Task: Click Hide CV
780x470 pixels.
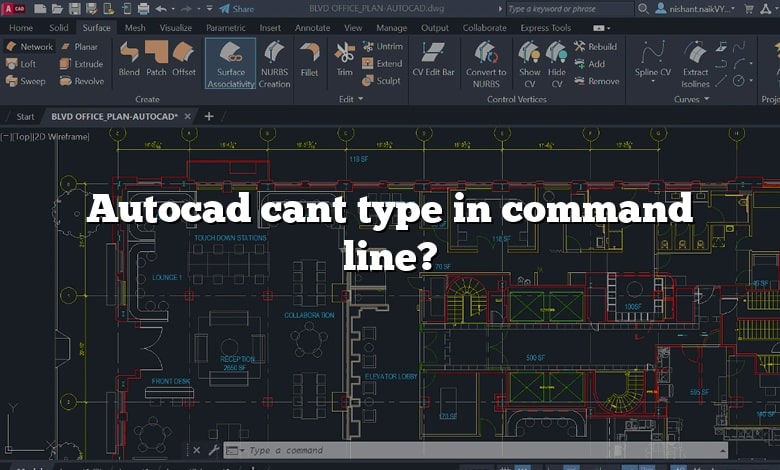Action: [x=557, y=65]
